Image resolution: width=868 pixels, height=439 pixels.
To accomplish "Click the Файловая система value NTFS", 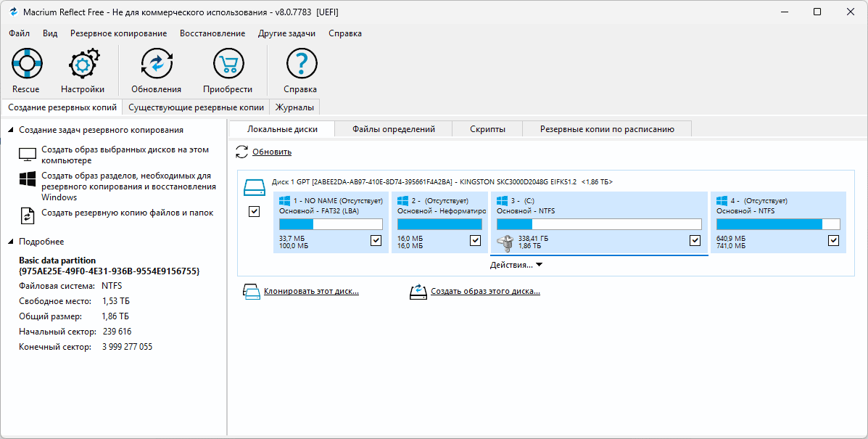I will 112,286.
